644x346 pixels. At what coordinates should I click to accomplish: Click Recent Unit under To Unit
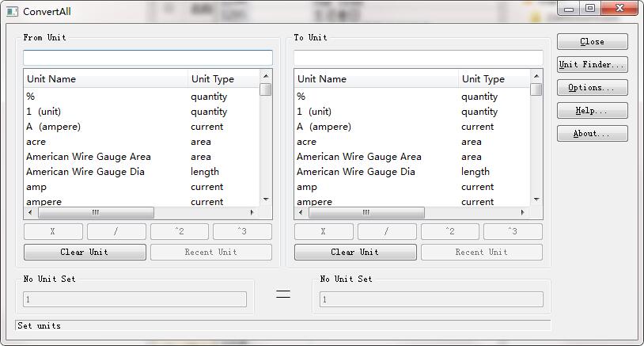pyautogui.click(x=481, y=253)
